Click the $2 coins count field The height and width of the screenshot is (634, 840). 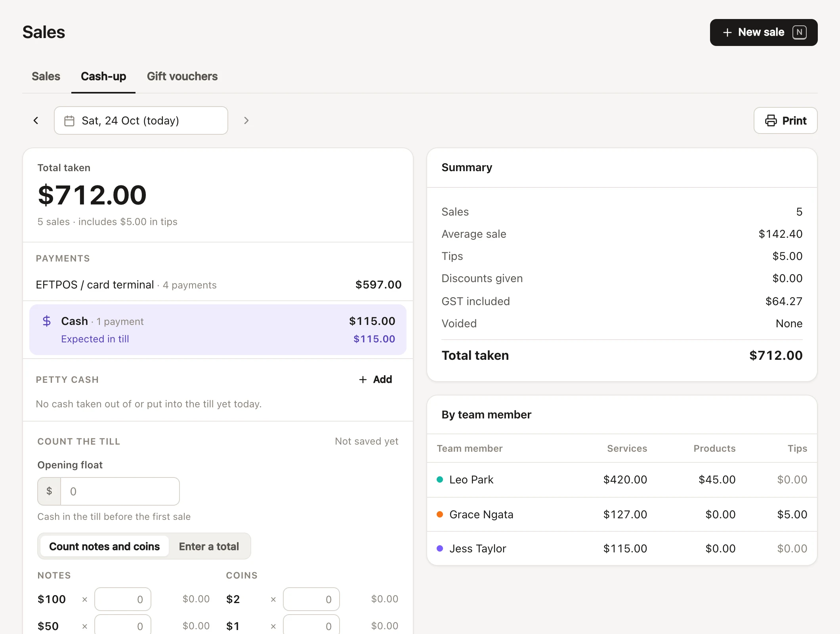pos(311,599)
